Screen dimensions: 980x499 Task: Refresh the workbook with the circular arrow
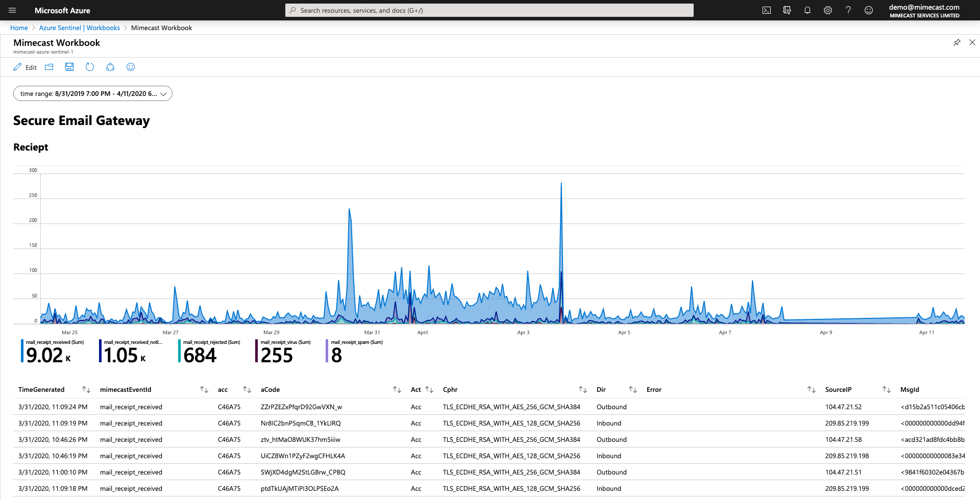(x=90, y=67)
